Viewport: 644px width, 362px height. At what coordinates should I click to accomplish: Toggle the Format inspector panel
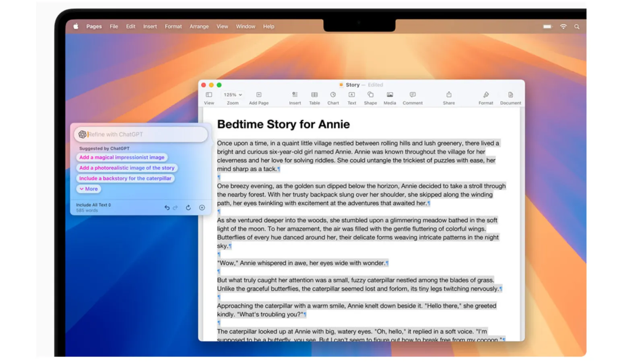pos(486,95)
